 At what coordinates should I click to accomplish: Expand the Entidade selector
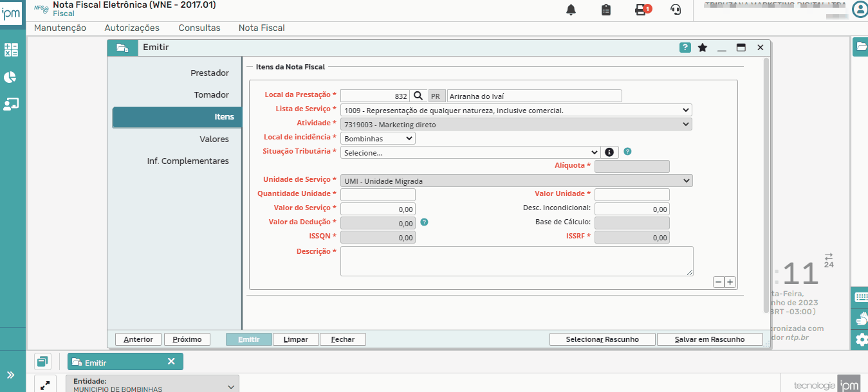pyautogui.click(x=152, y=385)
